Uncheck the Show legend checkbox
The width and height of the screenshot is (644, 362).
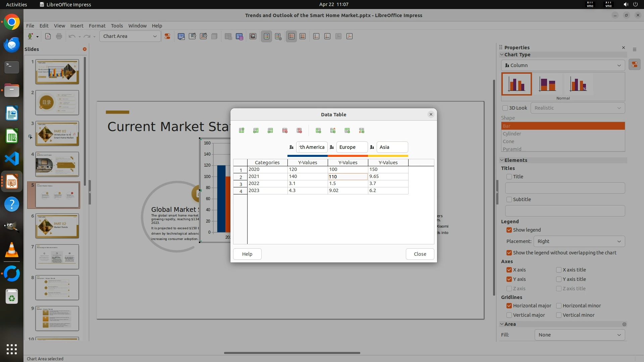(509, 230)
